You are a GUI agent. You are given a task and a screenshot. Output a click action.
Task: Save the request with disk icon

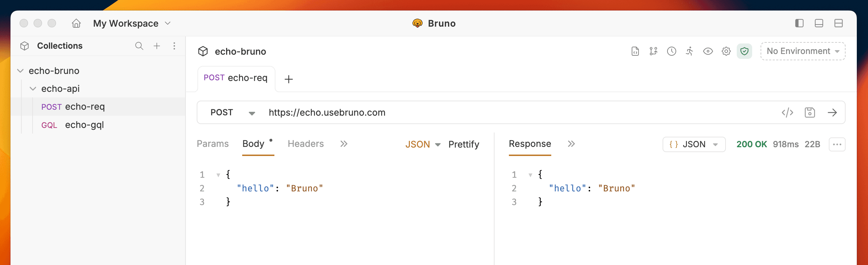tap(810, 113)
